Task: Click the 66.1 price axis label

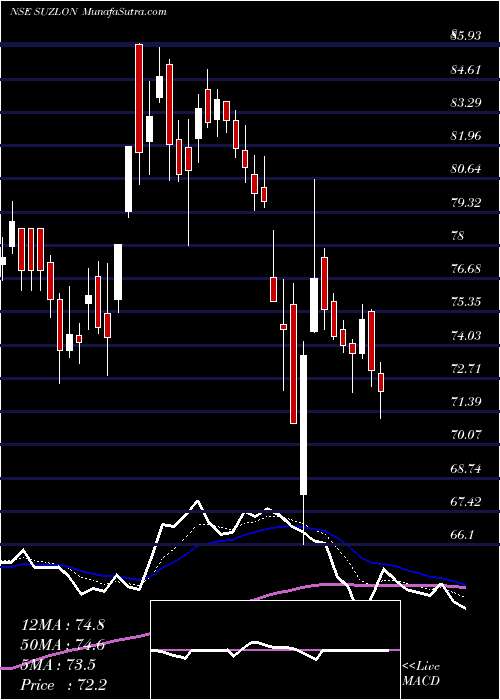Action: coord(462,535)
